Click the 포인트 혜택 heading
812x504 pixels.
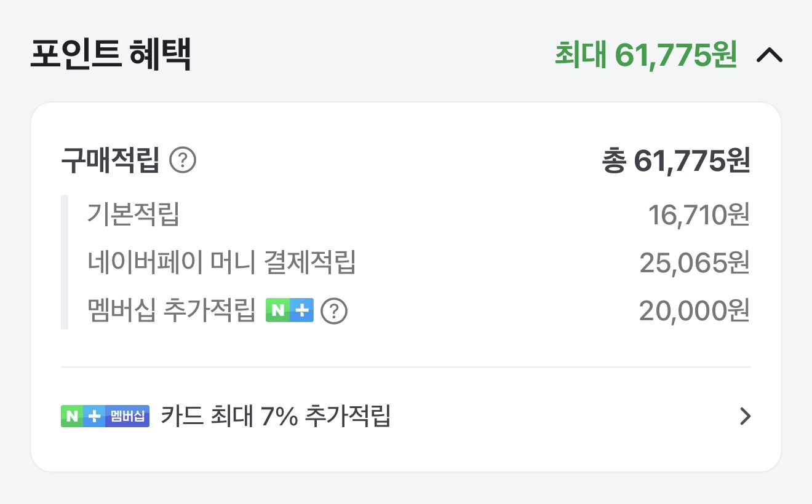coord(111,55)
